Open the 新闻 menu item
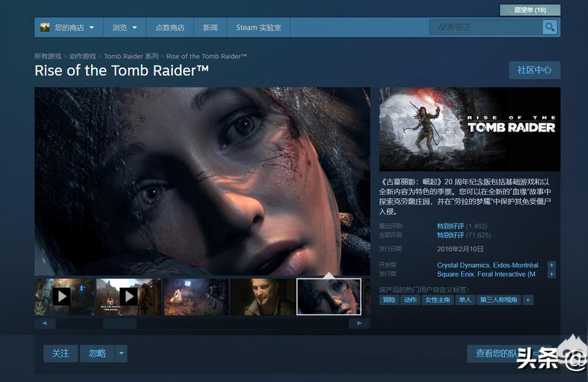This screenshot has width=588, height=382. point(210,28)
